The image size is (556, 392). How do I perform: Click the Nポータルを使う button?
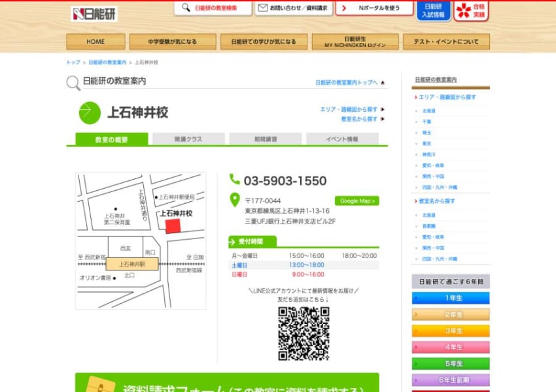(x=374, y=8)
